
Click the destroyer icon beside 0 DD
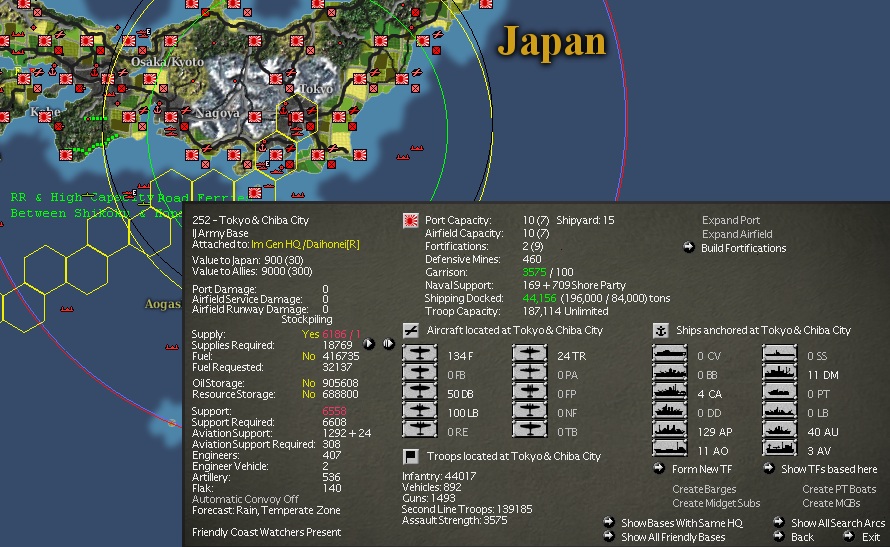(x=670, y=411)
